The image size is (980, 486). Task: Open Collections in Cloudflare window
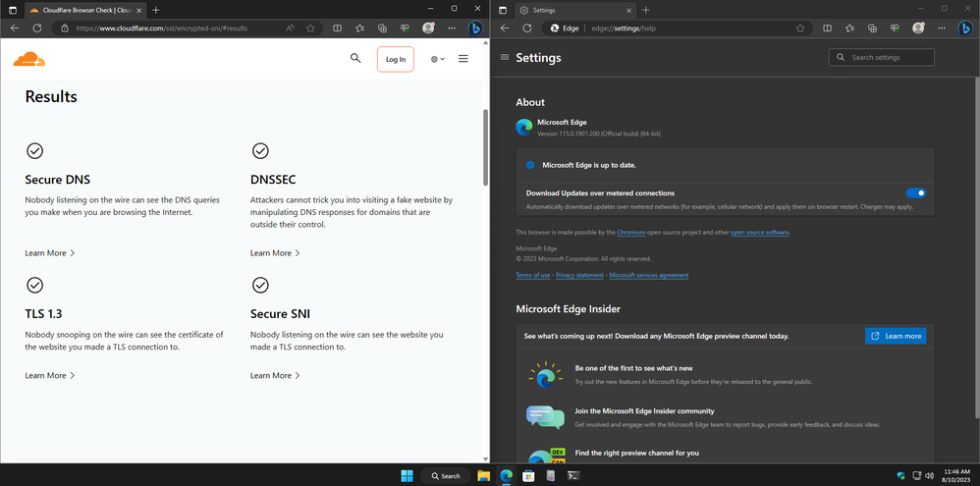[383, 28]
